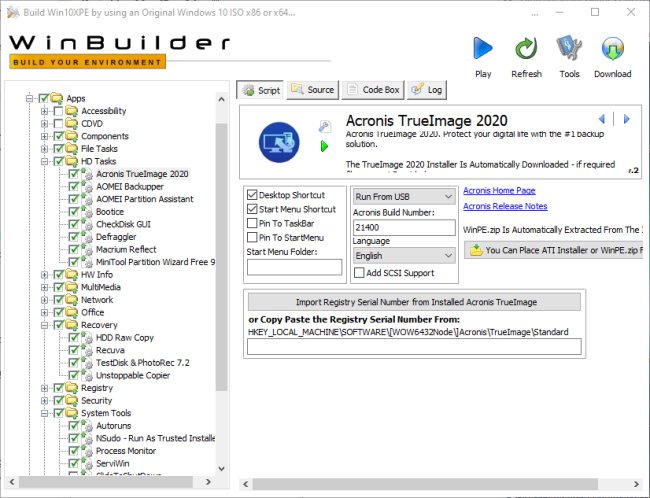
Task: Uncheck the Desktop Shortcut checkbox
Action: (x=252, y=194)
